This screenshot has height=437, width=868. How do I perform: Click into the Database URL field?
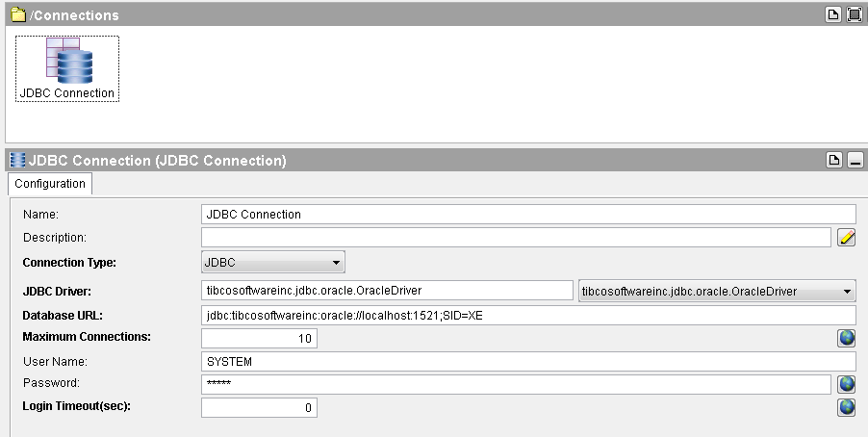coord(528,316)
